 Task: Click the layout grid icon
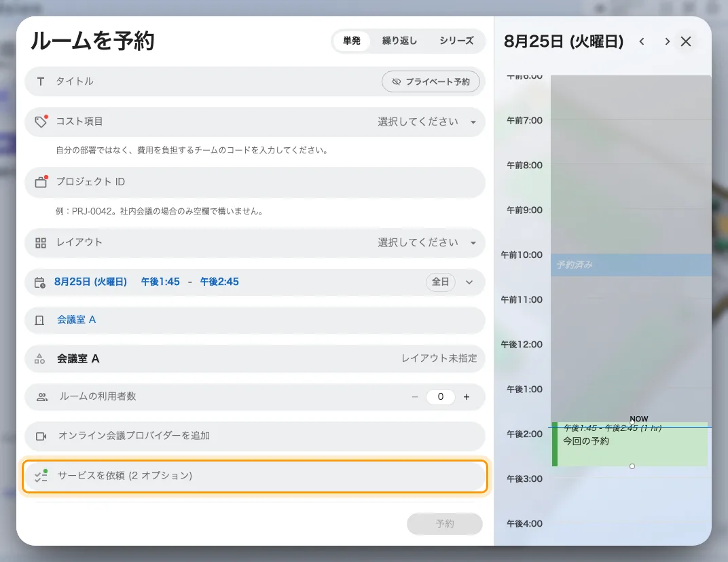[x=41, y=243]
